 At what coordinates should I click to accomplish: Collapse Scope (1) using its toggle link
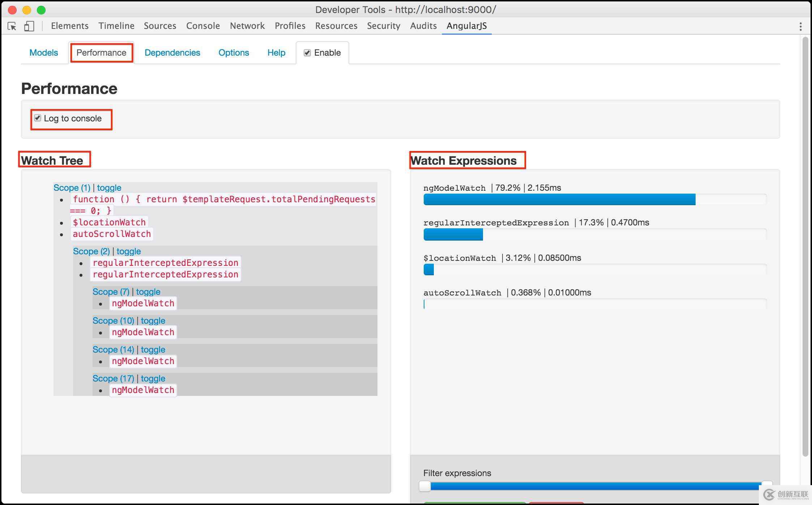coord(109,188)
